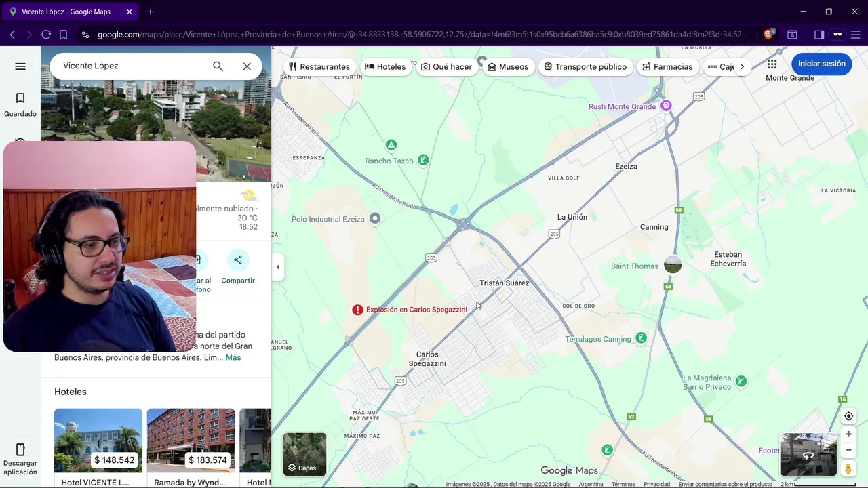868x488 pixels.
Task: Click the Canning label on map
Action: point(654,227)
